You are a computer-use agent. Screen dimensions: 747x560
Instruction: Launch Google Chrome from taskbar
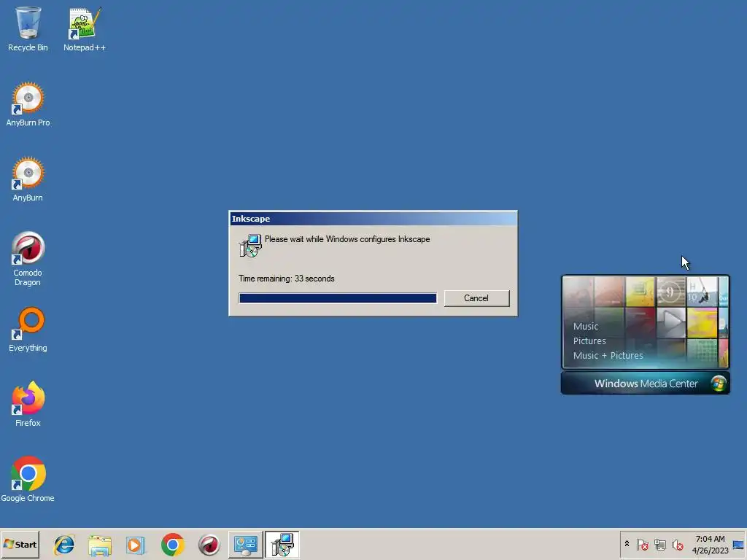[x=172, y=545]
